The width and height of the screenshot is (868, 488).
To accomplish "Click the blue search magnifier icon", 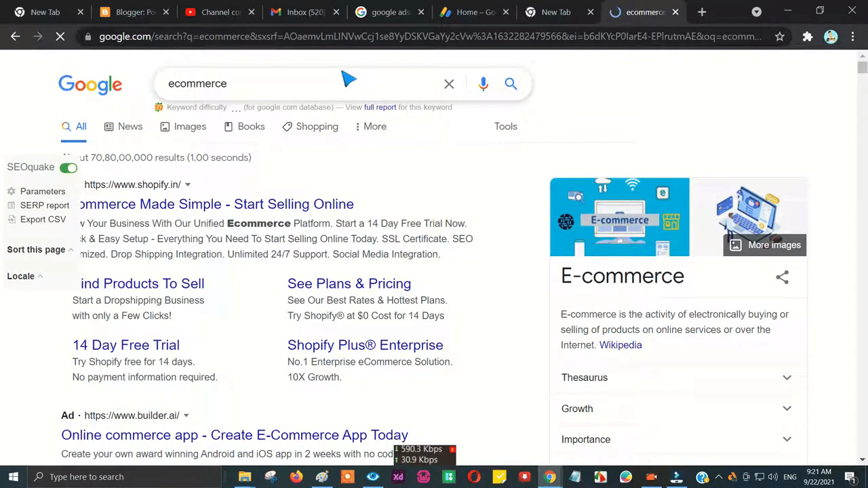I will 511,84.
